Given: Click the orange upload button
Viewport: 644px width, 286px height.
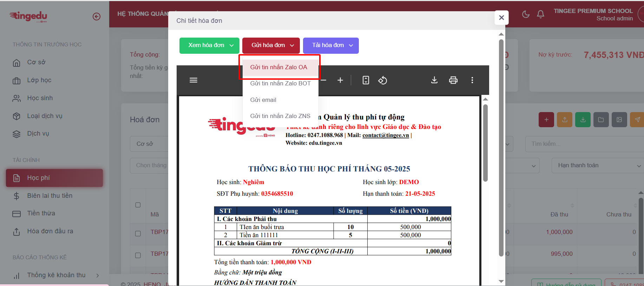Looking at the screenshot, I should [565, 120].
